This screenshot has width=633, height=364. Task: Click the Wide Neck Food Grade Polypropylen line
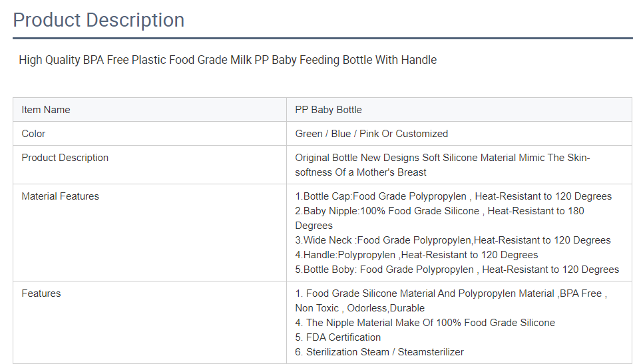tap(453, 240)
